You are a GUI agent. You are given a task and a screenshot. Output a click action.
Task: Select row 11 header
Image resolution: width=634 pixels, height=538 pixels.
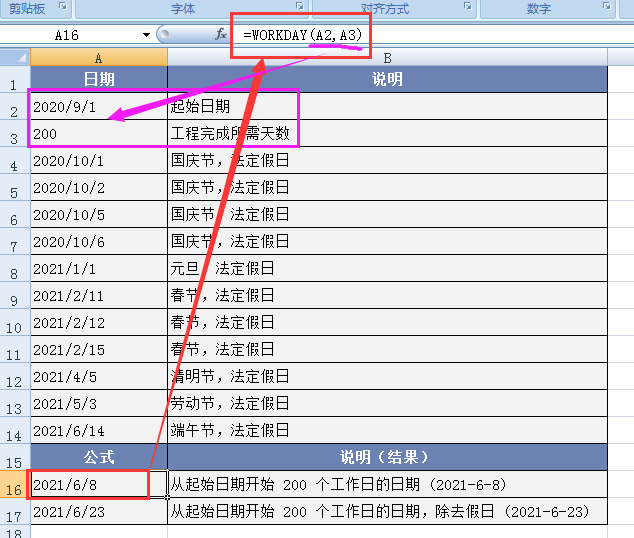click(x=15, y=350)
